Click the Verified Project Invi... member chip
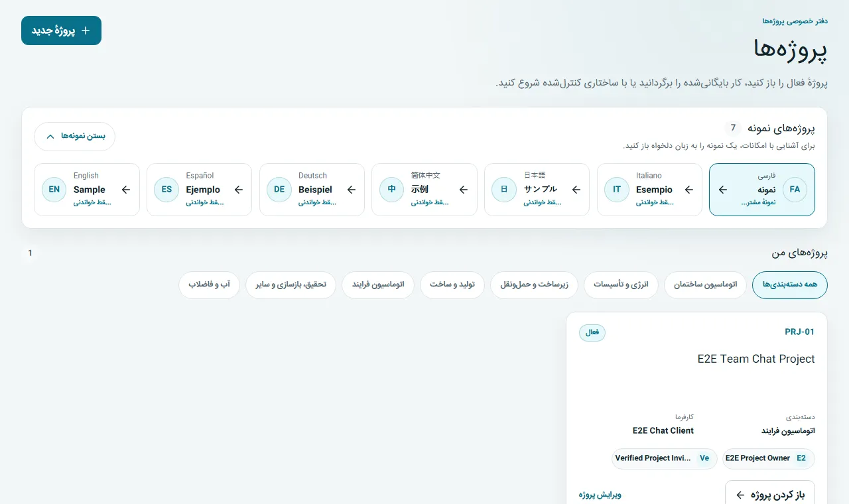Viewport: 849px width, 504px height. point(665,458)
